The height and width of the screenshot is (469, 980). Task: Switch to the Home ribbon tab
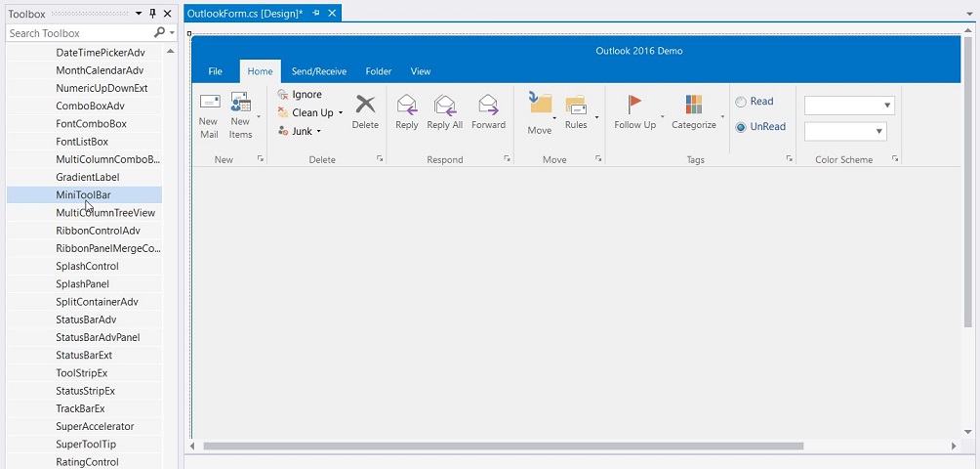pyautogui.click(x=260, y=71)
